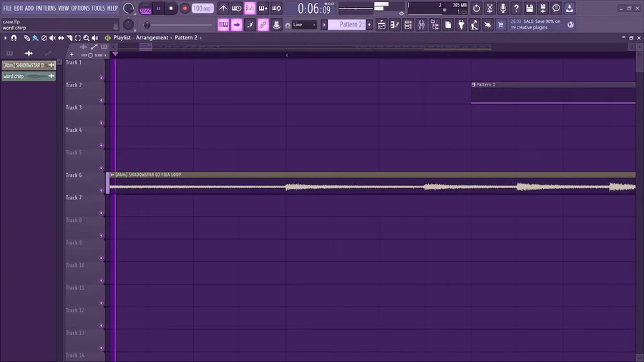The height and width of the screenshot is (362, 644).
Task: Toggle loop recording button
Action: [276, 8]
